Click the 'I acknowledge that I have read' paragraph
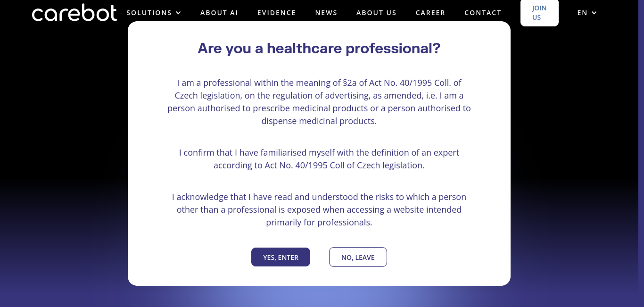The height and width of the screenshot is (307, 644). [x=319, y=209]
